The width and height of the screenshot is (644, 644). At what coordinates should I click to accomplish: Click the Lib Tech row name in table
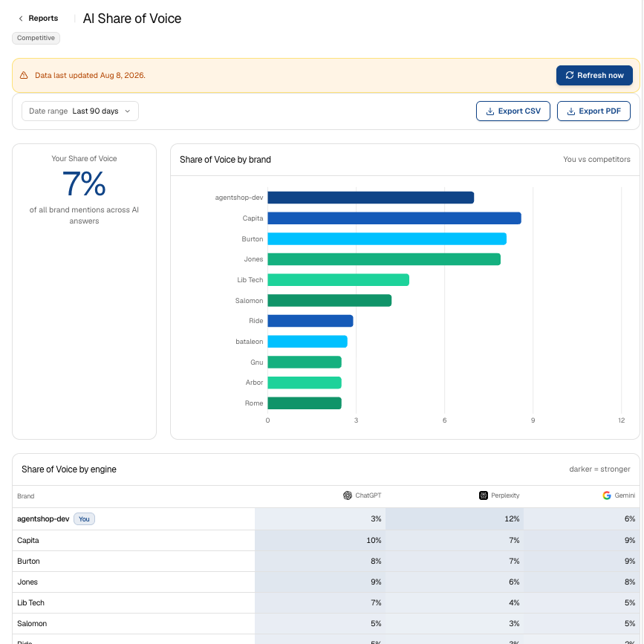(30, 602)
